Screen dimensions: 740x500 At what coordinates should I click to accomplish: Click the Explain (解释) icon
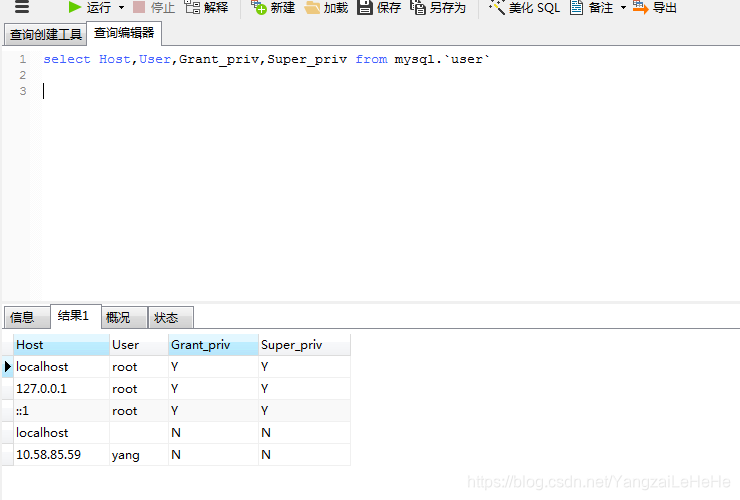[193, 7]
